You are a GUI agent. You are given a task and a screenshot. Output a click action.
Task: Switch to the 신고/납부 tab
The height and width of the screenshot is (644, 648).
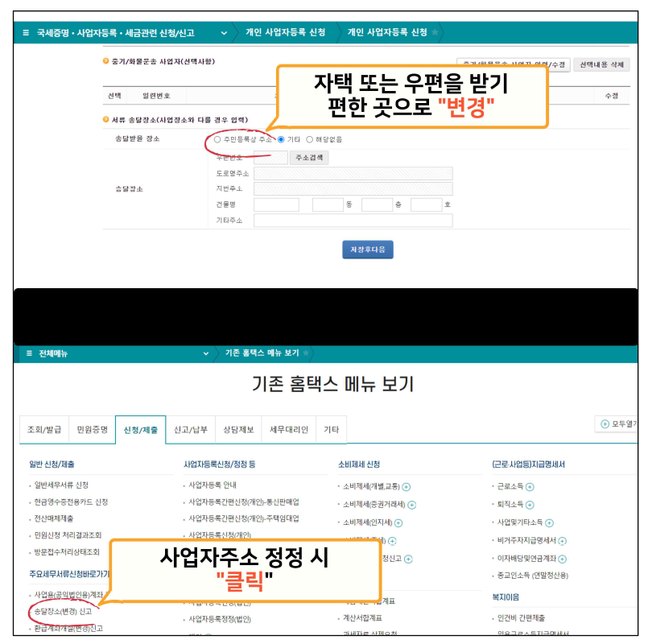tap(191, 430)
